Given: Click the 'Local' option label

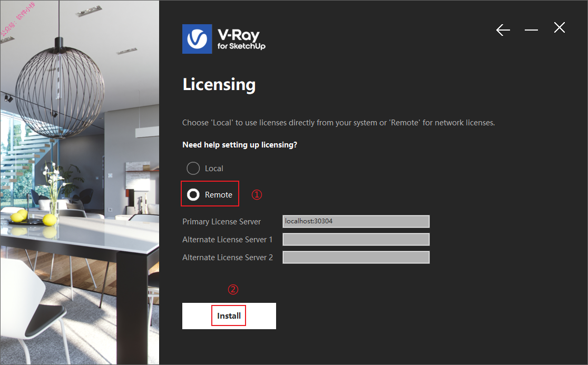Looking at the screenshot, I should 214,169.
